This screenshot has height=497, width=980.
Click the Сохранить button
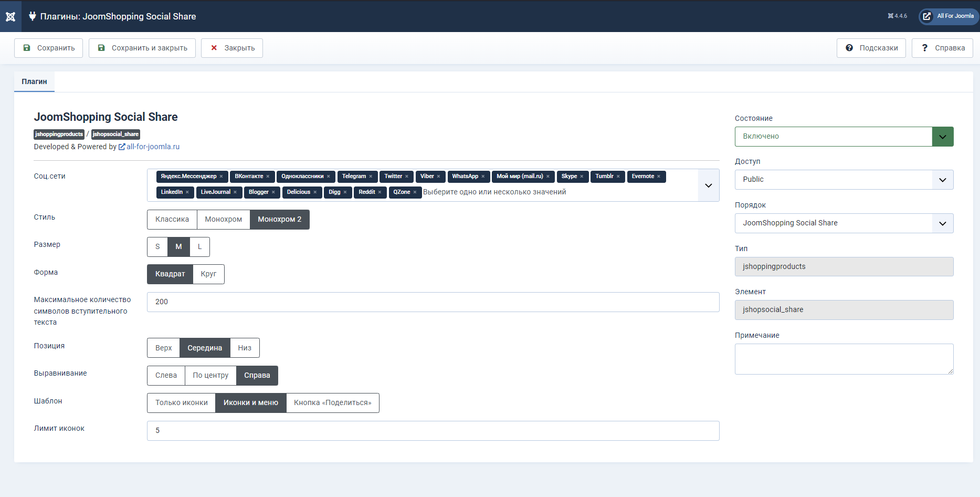(48, 48)
